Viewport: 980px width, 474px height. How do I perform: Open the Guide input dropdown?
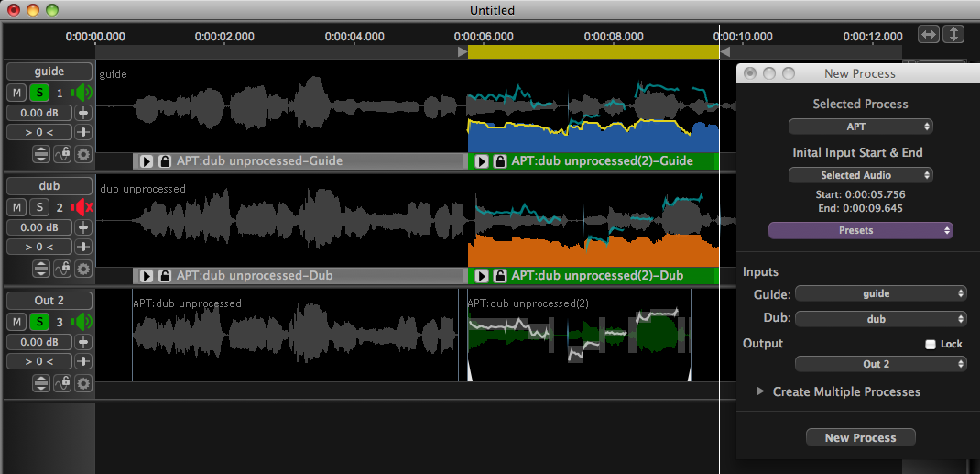coord(880,293)
